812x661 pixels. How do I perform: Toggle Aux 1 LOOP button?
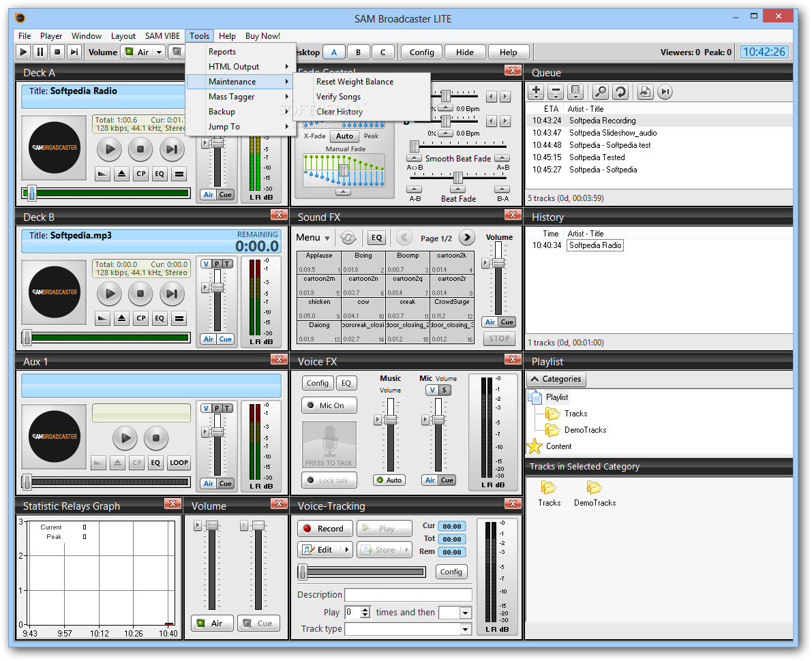pos(179,463)
